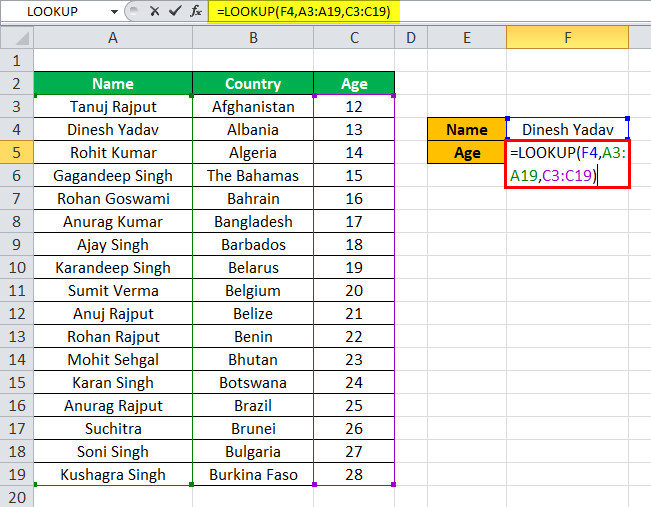Select row 19 header

tap(17, 474)
